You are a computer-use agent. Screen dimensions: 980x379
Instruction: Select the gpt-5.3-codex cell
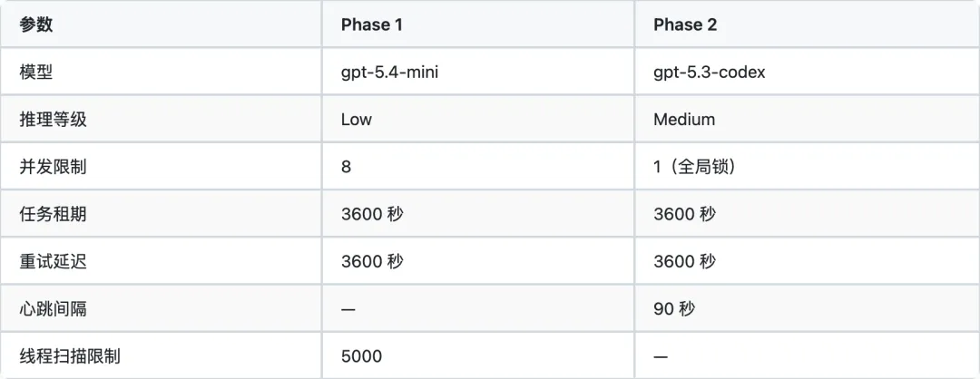click(x=709, y=72)
